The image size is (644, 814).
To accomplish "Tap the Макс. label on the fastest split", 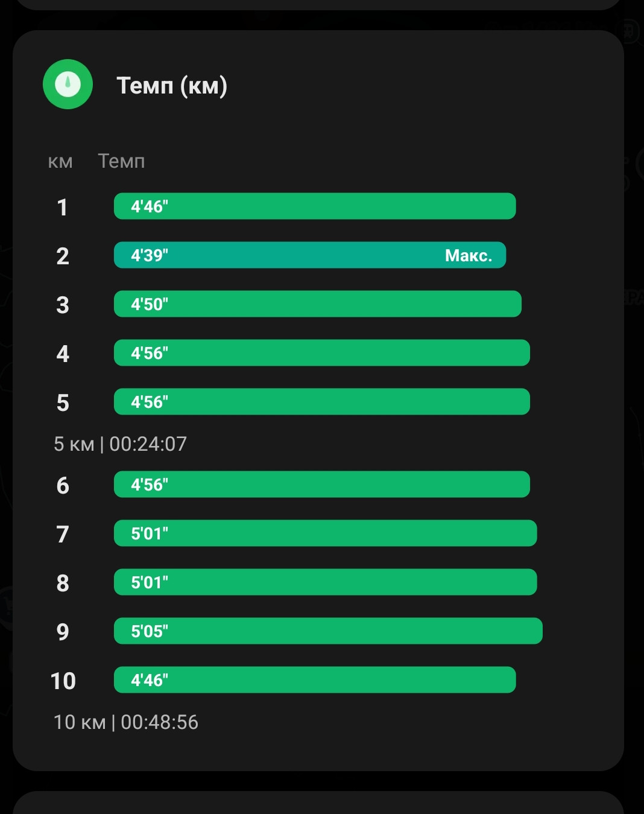I will (x=469, y=255).
